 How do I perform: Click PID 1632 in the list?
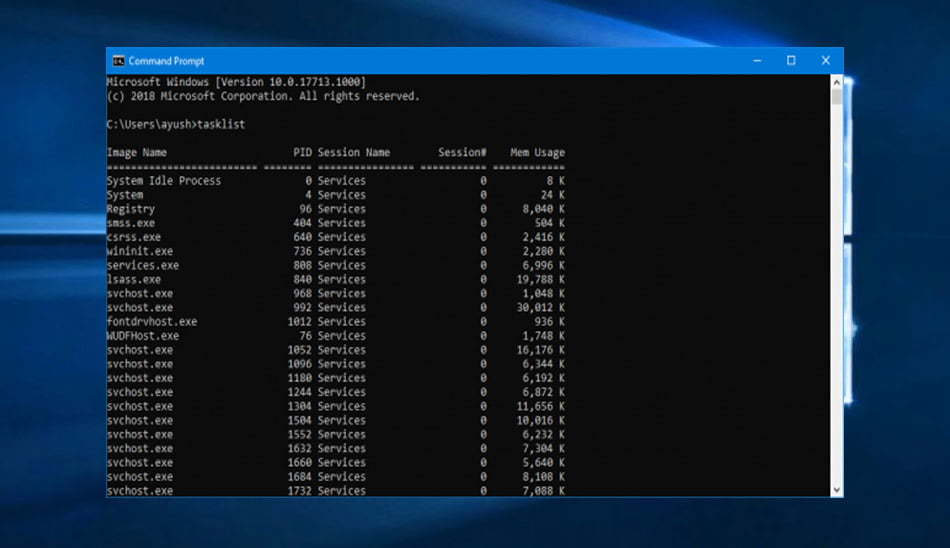(299, 449)
